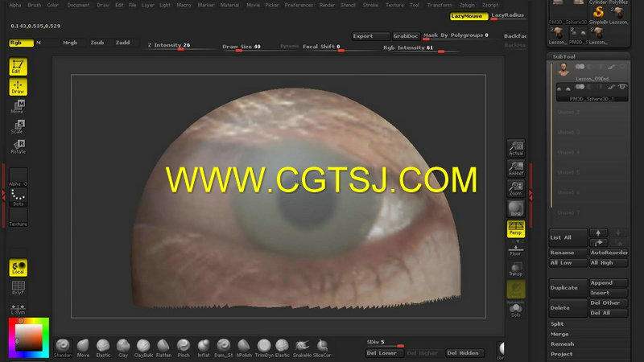The width and height of the screenshot is (644, 362).
Task: Click the Rename subtool button
Action: 568,253
